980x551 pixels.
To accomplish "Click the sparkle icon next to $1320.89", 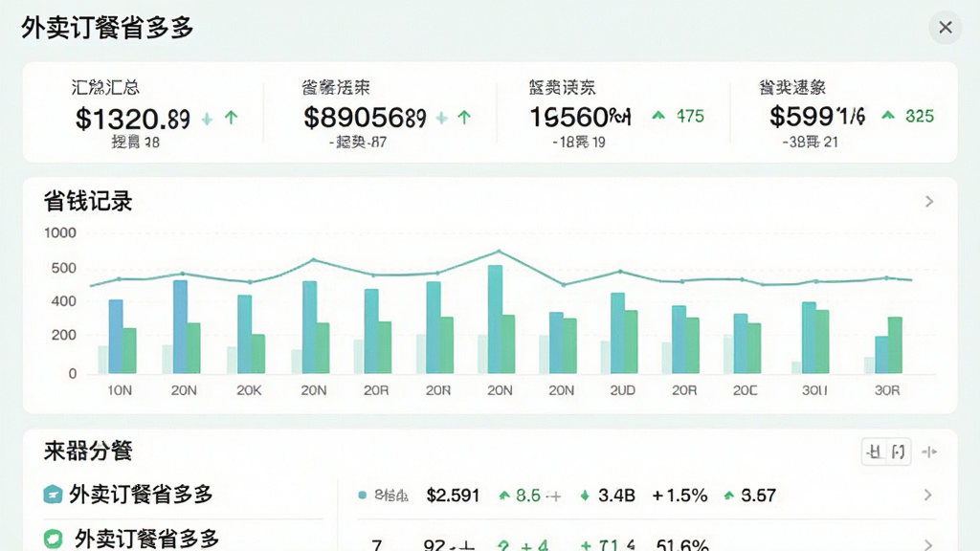I will (207, 118).
